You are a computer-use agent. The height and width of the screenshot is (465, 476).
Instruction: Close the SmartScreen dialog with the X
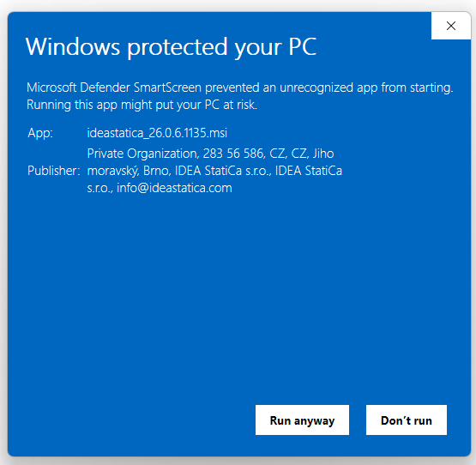pyautogui.click(x=451, y=26)
